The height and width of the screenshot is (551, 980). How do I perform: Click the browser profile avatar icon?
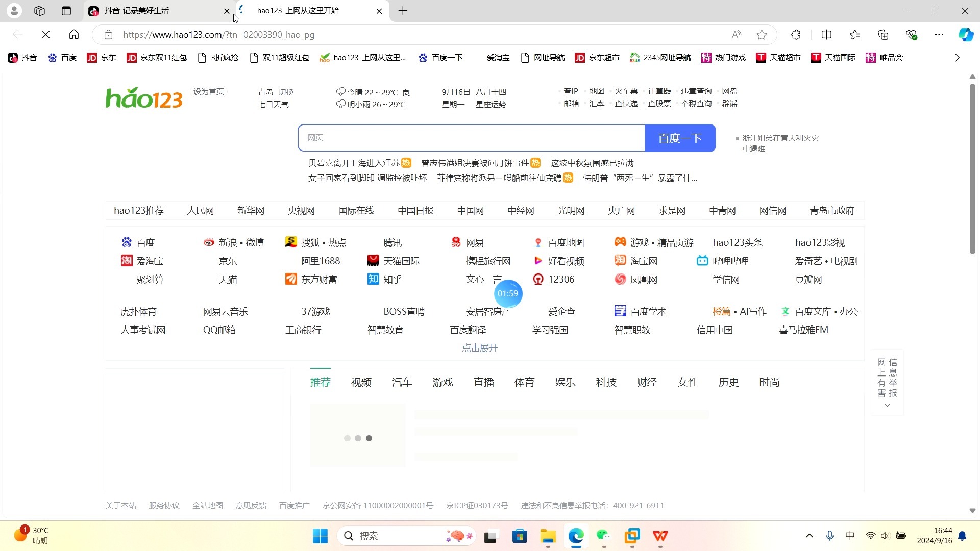click(x=14, y=11)
